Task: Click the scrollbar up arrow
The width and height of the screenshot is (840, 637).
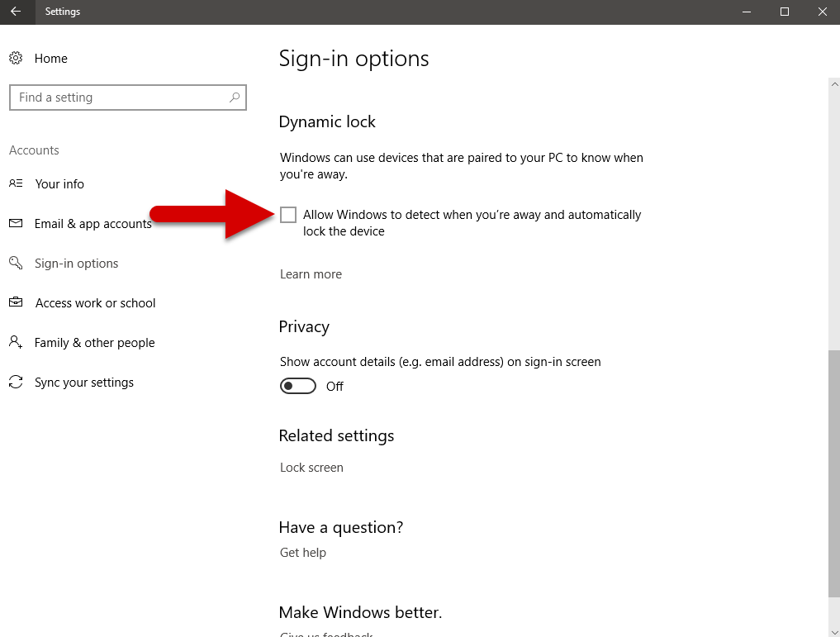Action: click(834, 83)
